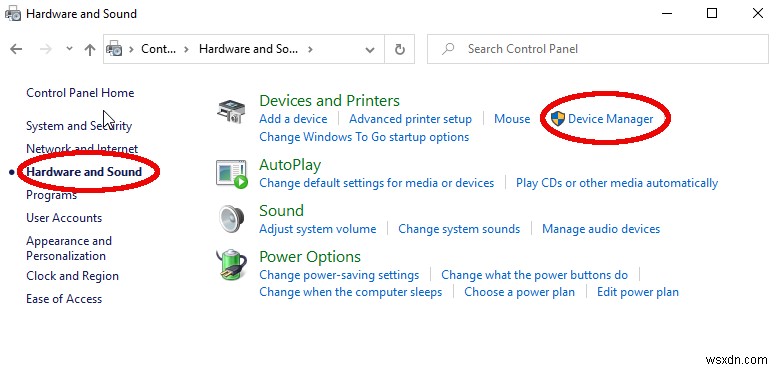Click the Power Options battery icon
This screenshot has height=370, width=779.
231,265
